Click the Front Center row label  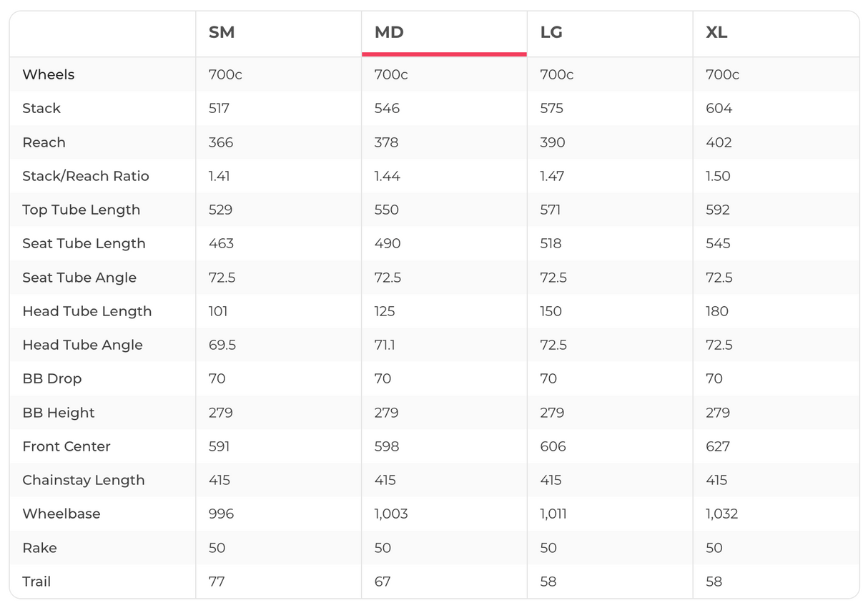(x=66, y=446)
